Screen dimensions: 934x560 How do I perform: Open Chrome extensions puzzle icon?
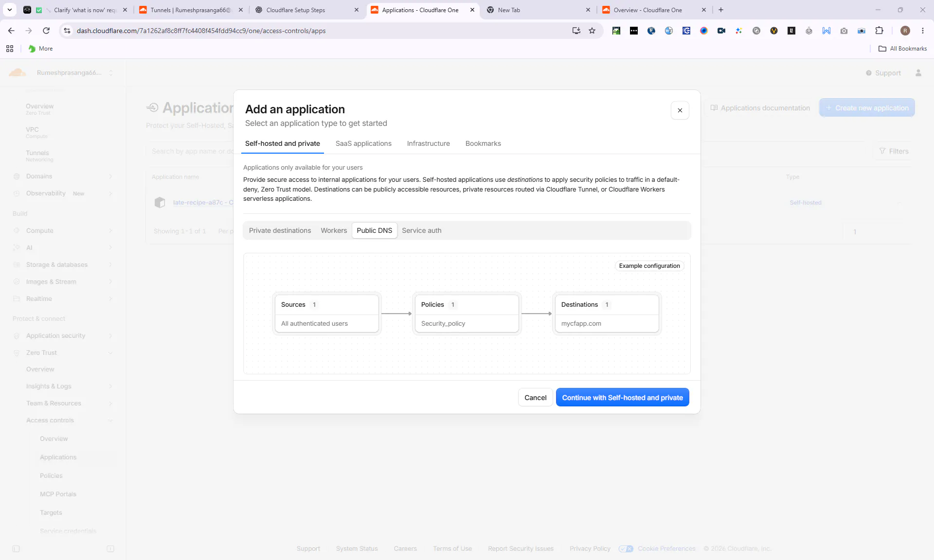point(879,31)
